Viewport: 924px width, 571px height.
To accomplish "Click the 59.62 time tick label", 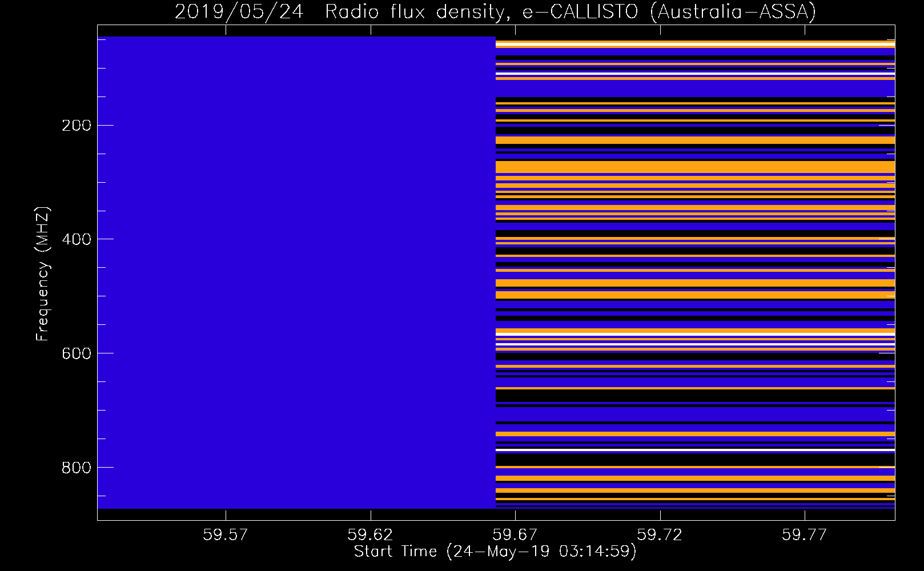I will [x=370, y=534].
